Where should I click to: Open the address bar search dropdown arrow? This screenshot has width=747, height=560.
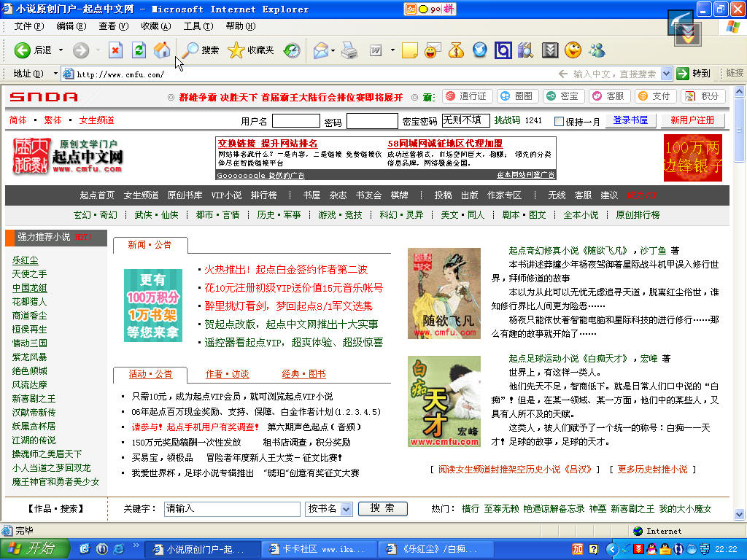[x=666, y=74]
